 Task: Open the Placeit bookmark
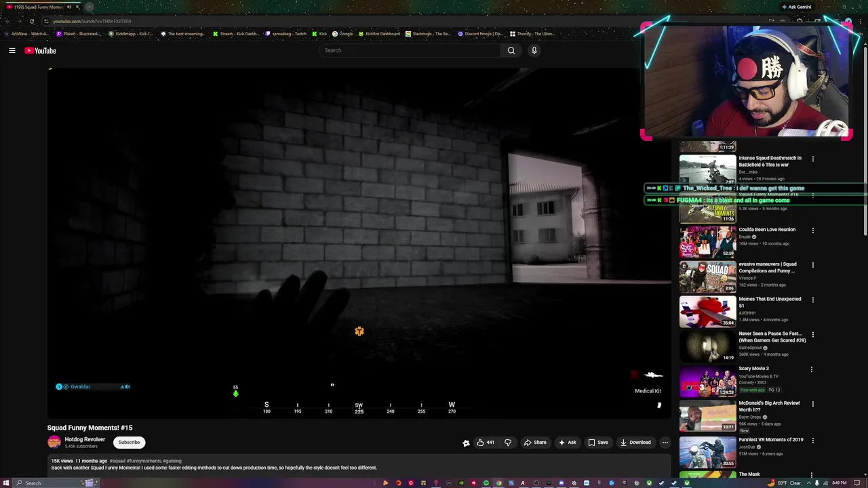tap(77, 34)
